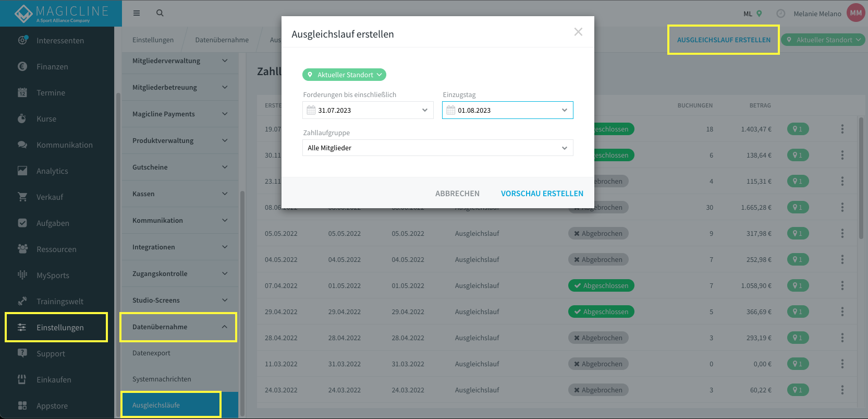The width and height of the screenshot is (868, 419).
Task: Open Analytics in the sidebar
Action: pyautogui.click(x=52, y=171)
